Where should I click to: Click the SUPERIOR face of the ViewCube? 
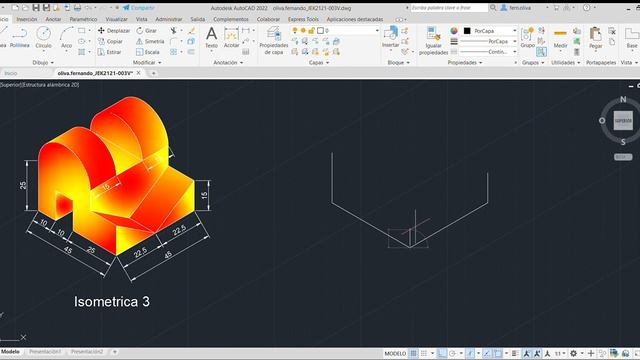tap(623, 120)
